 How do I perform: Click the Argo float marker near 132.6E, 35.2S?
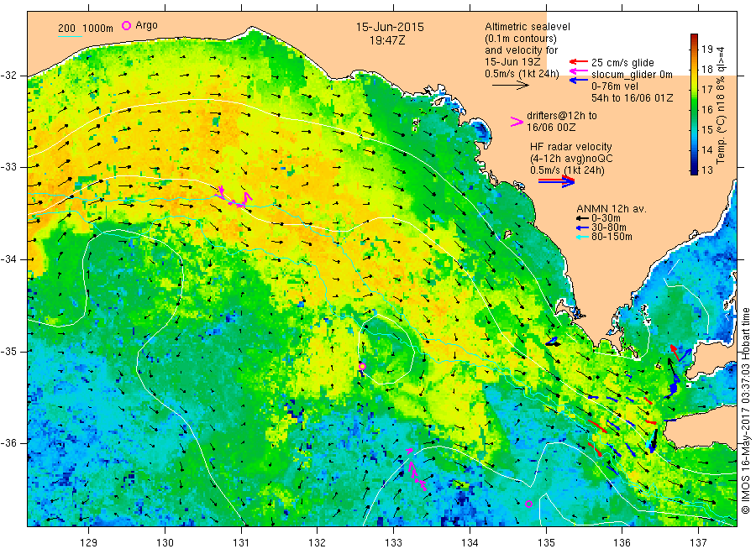point(362,367)
